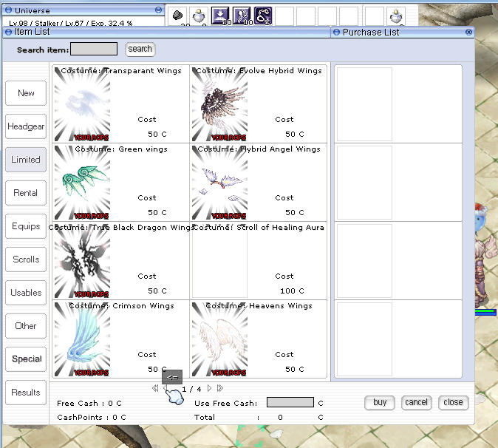Click the buy button
Screen dimensions: 498x448
(380, 403)
